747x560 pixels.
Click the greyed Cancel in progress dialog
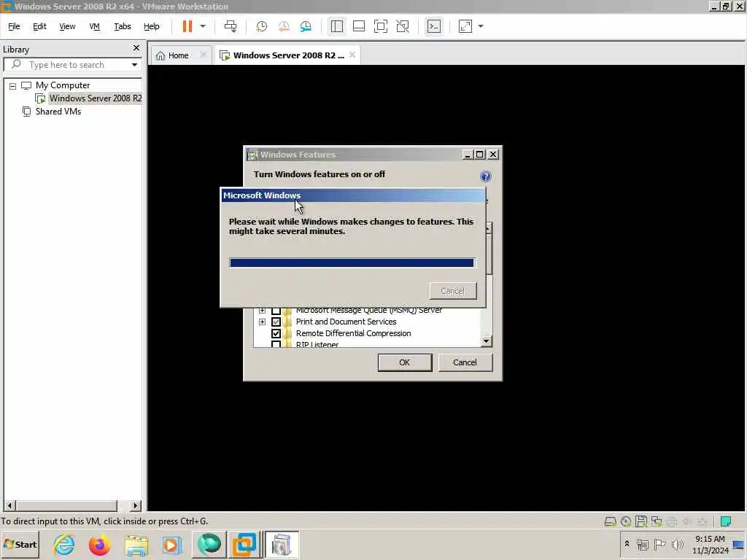(x=452, y=291)
